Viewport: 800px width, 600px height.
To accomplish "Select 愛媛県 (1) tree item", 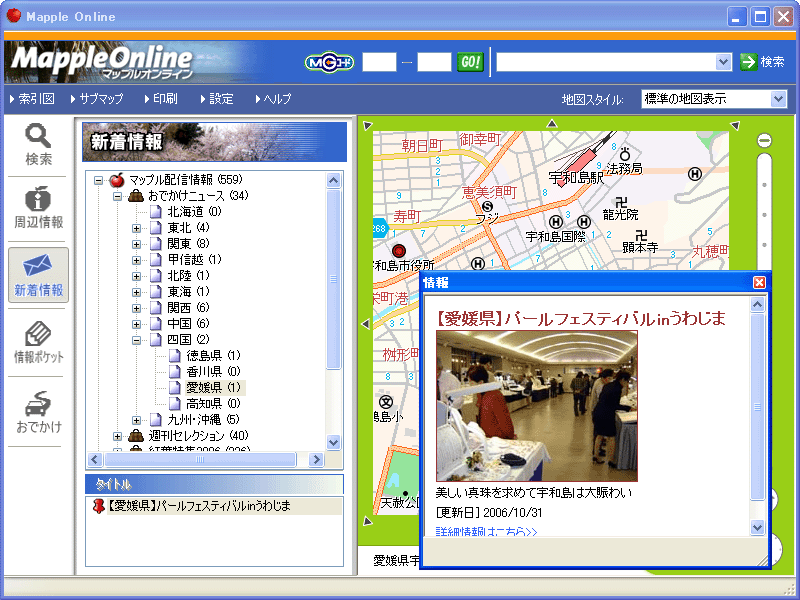I will [x=213, y=388].
